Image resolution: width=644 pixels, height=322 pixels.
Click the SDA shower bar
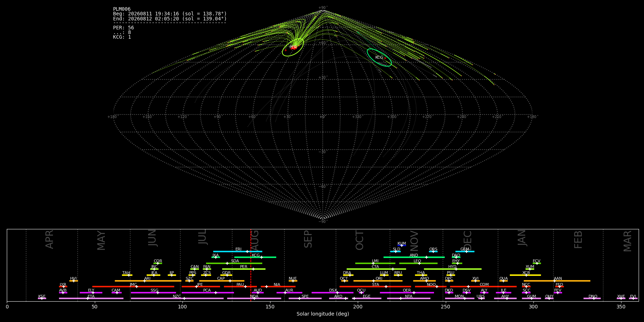[x=234, y=263]
